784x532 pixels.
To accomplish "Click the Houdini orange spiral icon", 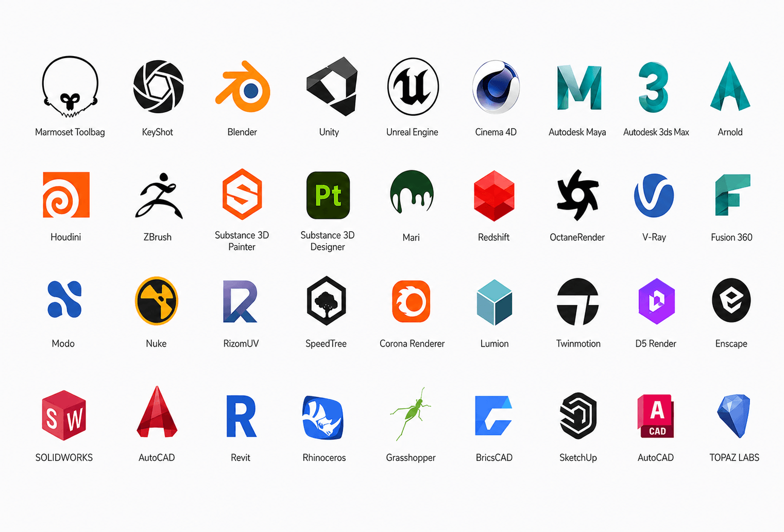I will click(66, 195).
